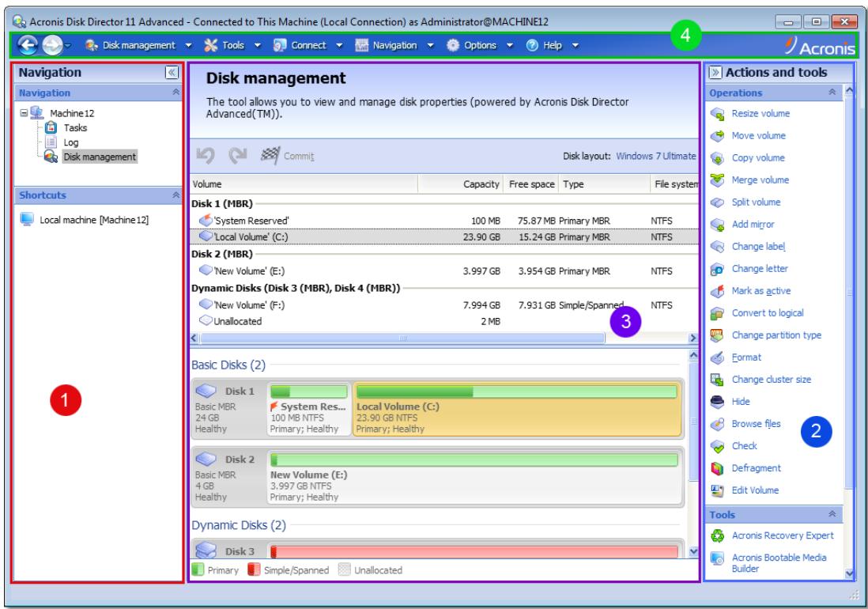Collapse the Shortcuts section chevron
The height and width of the screenshot is (609, 868).
[x=176, y=195]
